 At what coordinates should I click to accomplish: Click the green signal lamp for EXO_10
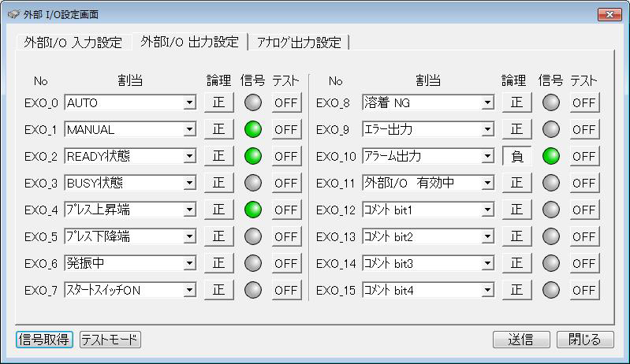click(x=550, y=156)
